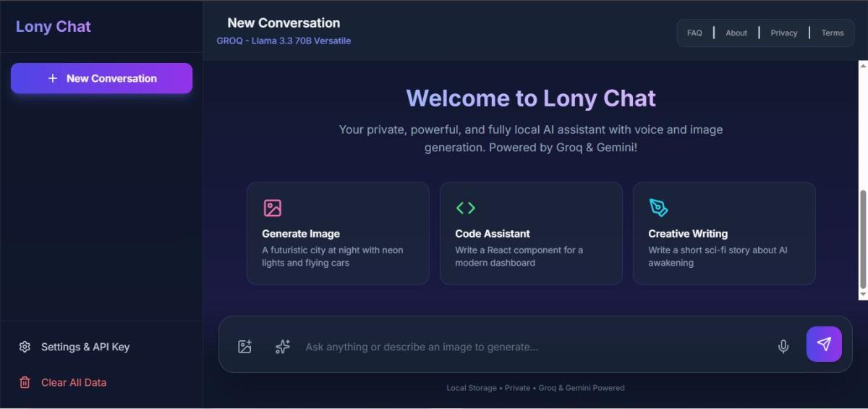Click the teal pen nib icon
Image resolution: width=868 pixels, height=409 pixels.
point(658,208)
